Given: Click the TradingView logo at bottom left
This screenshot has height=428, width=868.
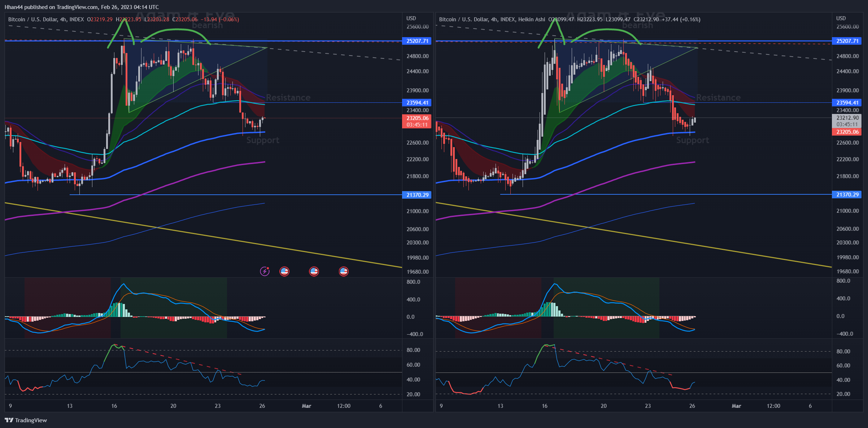Looking at the screenshot, I should (26, 420).
